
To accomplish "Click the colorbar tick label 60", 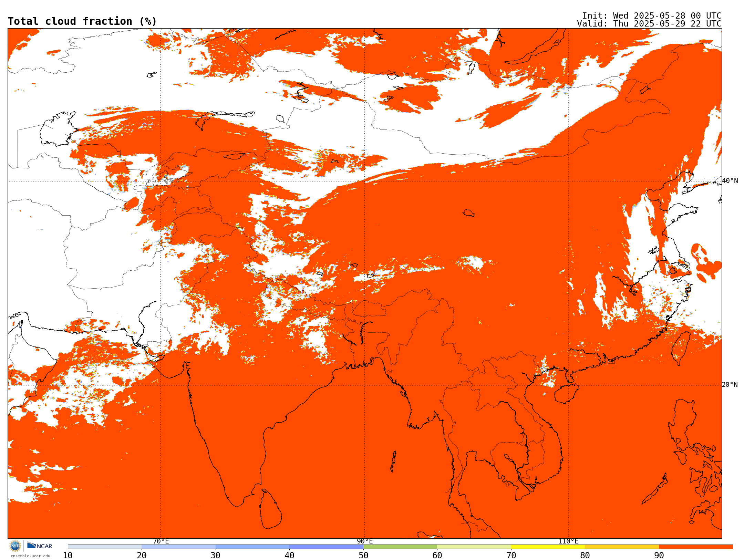I will tap(437, 555).
